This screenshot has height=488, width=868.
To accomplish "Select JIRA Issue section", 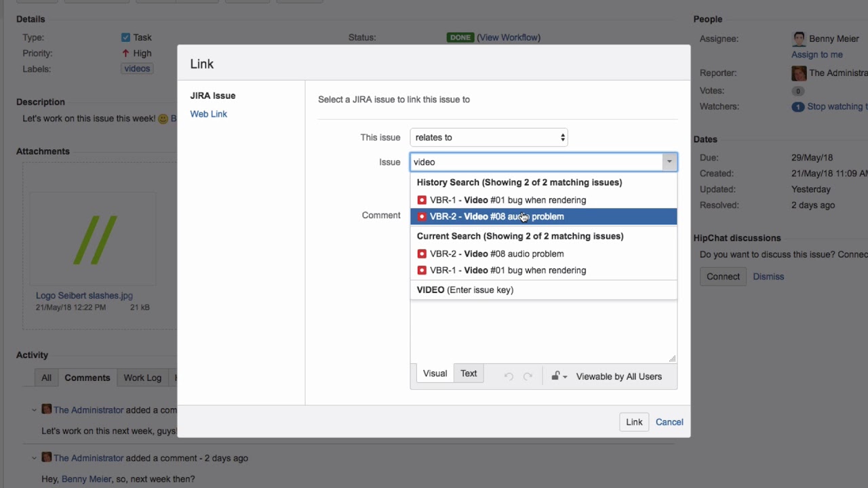I will point(212,96).
